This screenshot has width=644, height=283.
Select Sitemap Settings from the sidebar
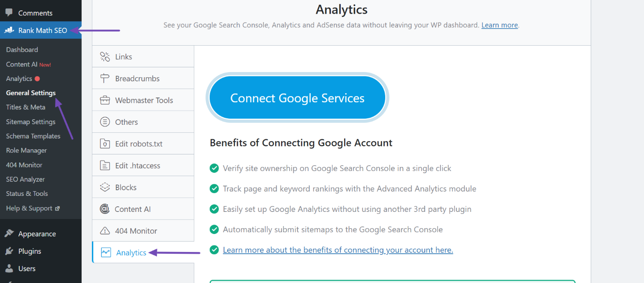30,121
